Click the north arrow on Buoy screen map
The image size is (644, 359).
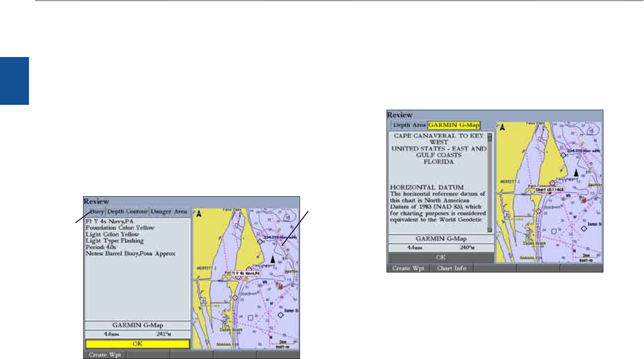199,215
